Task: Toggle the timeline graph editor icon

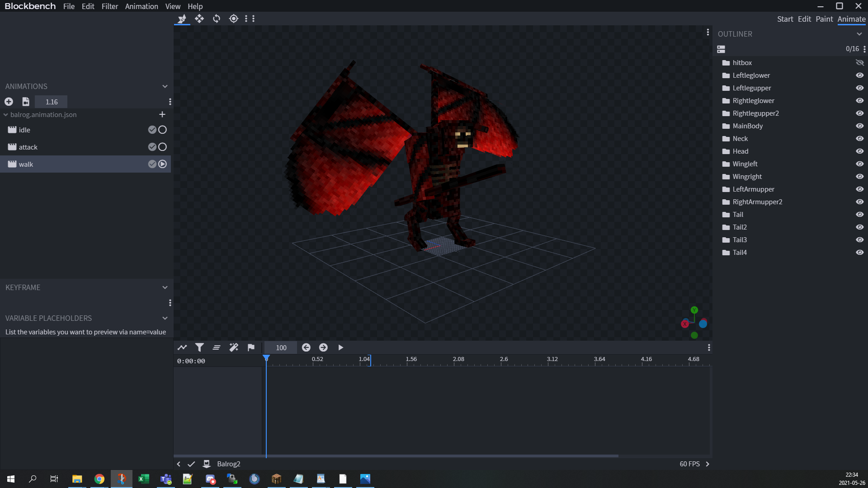Action: click(x=182, y=347)
